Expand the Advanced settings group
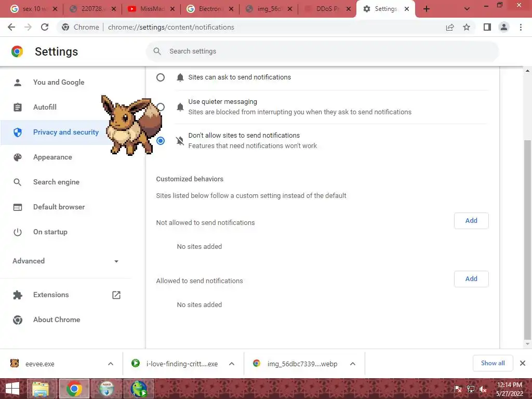The image size is (532, 399). (x=65, y=261)
